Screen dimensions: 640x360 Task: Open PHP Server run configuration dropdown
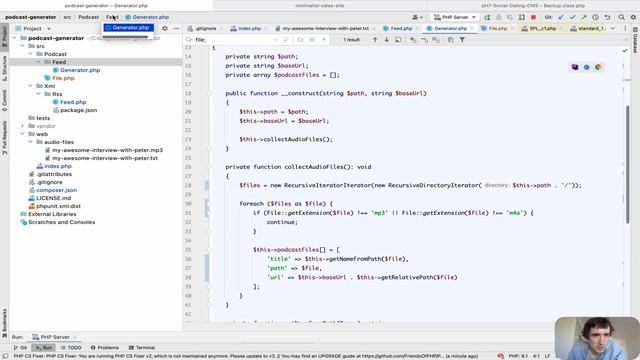[454, 17]
